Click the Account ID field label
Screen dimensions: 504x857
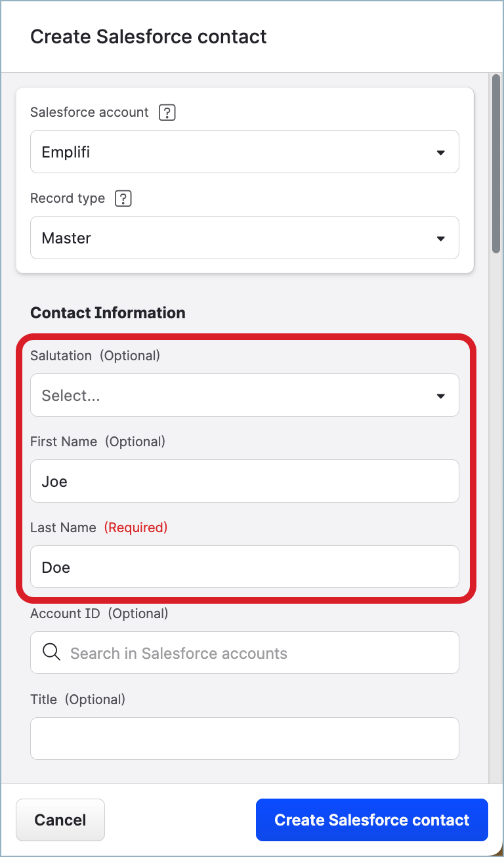65,614
